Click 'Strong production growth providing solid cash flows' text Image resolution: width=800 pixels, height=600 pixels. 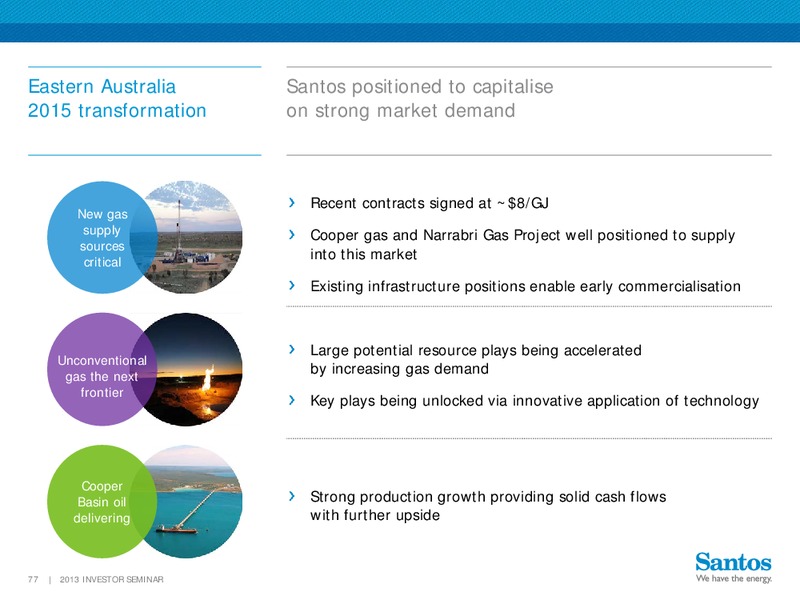488,506
